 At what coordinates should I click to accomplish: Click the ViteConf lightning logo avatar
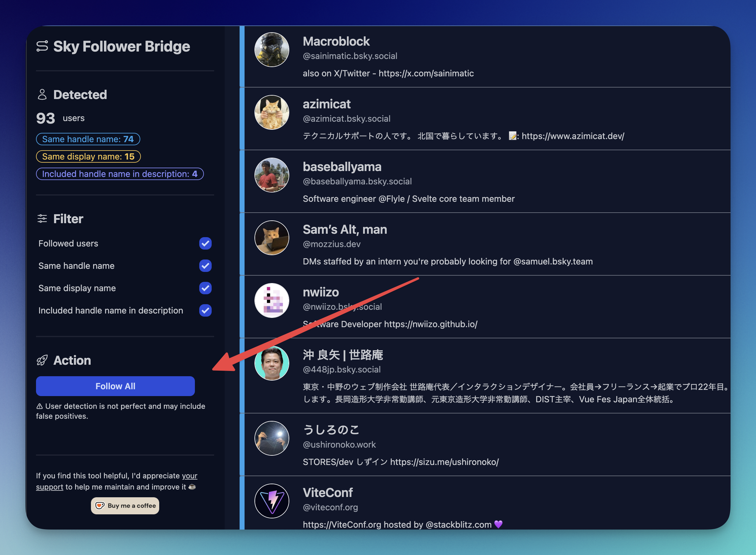tap(272, 501)
